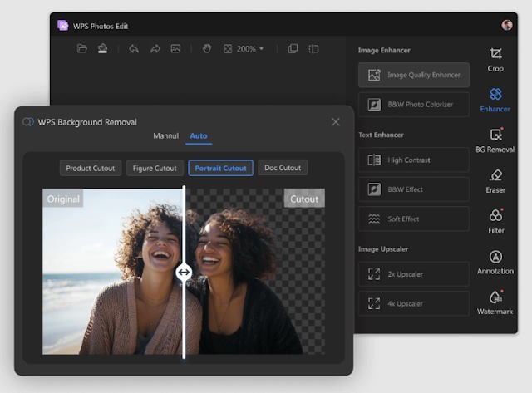Viewport: 532px width, 393px height.
Task: Click the redo arrow icon
Action: pos(155,49)
